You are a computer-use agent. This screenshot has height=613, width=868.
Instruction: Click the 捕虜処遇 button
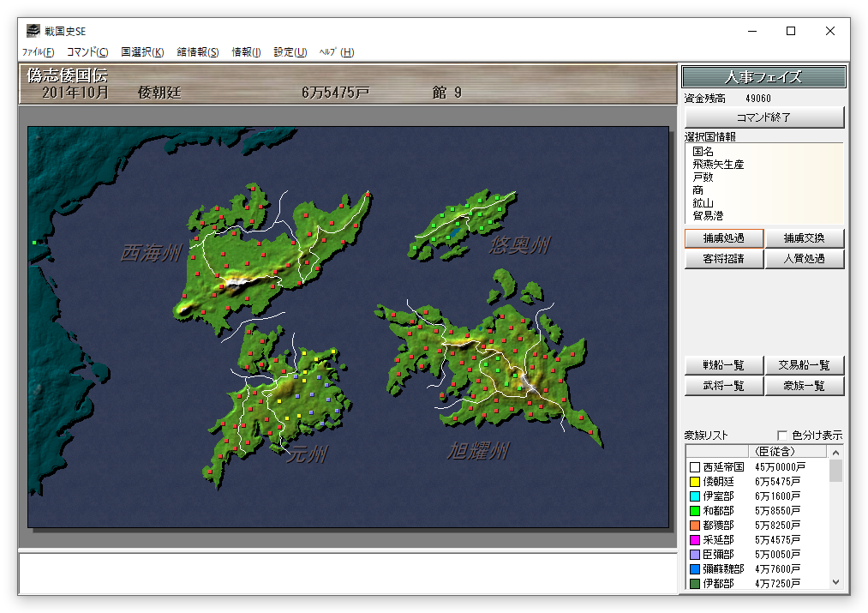click(724, 238)
